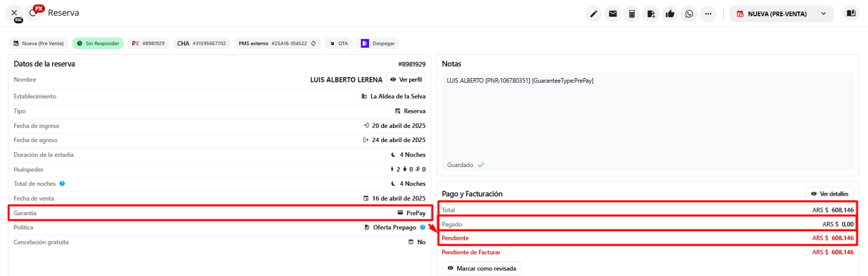
Task: Click the refresh icon beside Reserva title
Action: [33, 13]
